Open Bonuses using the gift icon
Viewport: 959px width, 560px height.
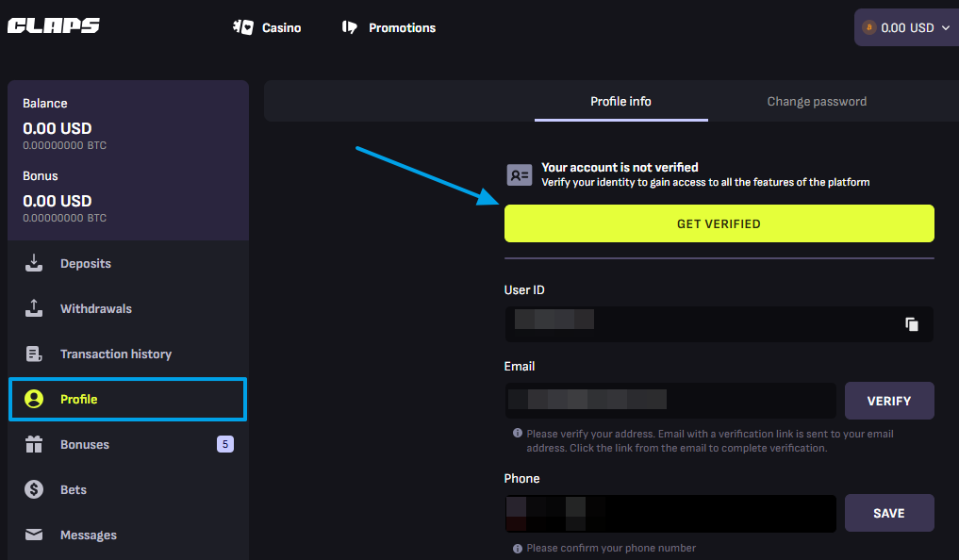(x=34, y=444)
